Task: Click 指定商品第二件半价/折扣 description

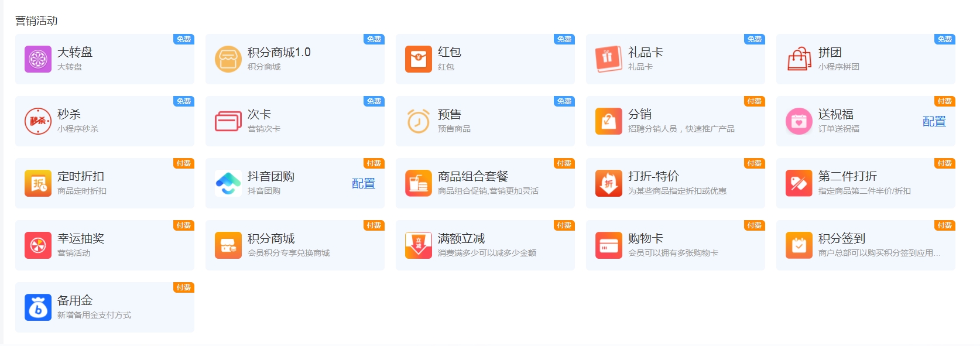Action: [x=865, y=191]
